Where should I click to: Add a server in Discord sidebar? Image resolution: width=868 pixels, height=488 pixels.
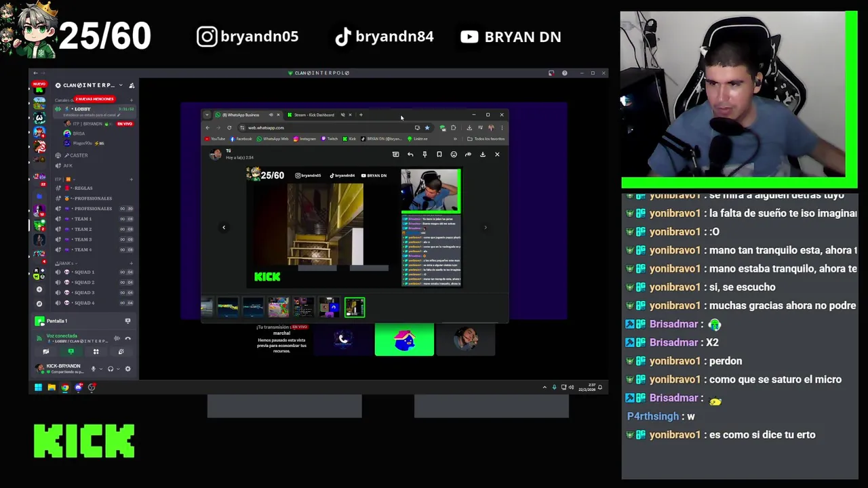[39, 289]
